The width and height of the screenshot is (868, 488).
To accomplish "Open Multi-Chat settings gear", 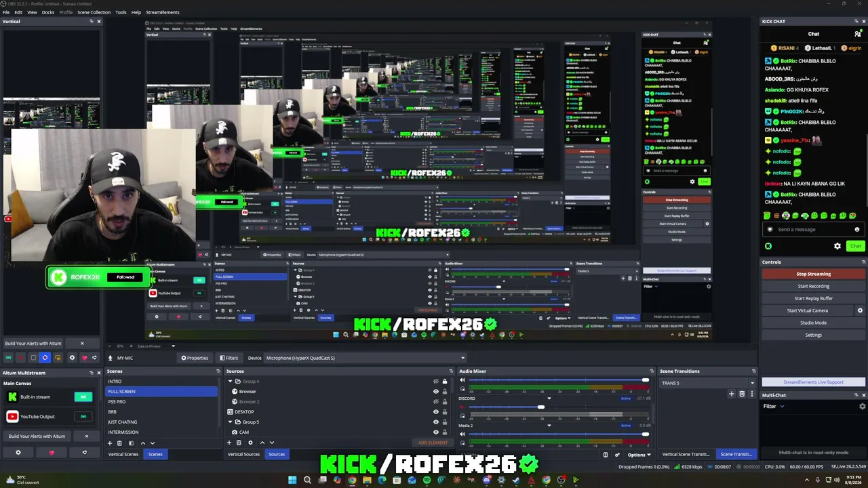I will [863, 406].
